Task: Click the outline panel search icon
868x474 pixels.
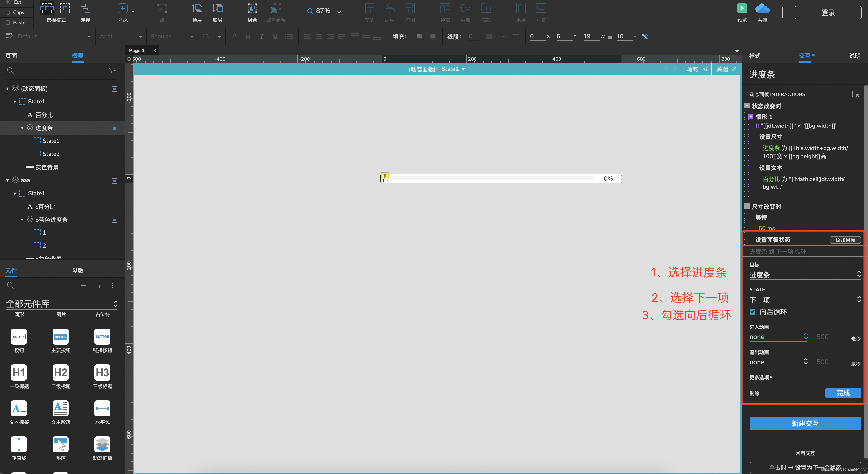Action: pos(10,70)
